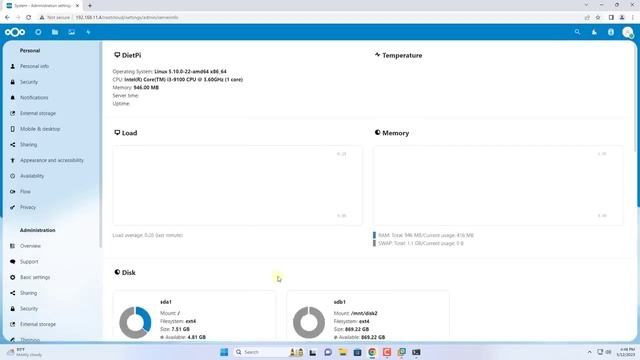
Task: Open the Chrome profile icon
Action: (622, 18)
